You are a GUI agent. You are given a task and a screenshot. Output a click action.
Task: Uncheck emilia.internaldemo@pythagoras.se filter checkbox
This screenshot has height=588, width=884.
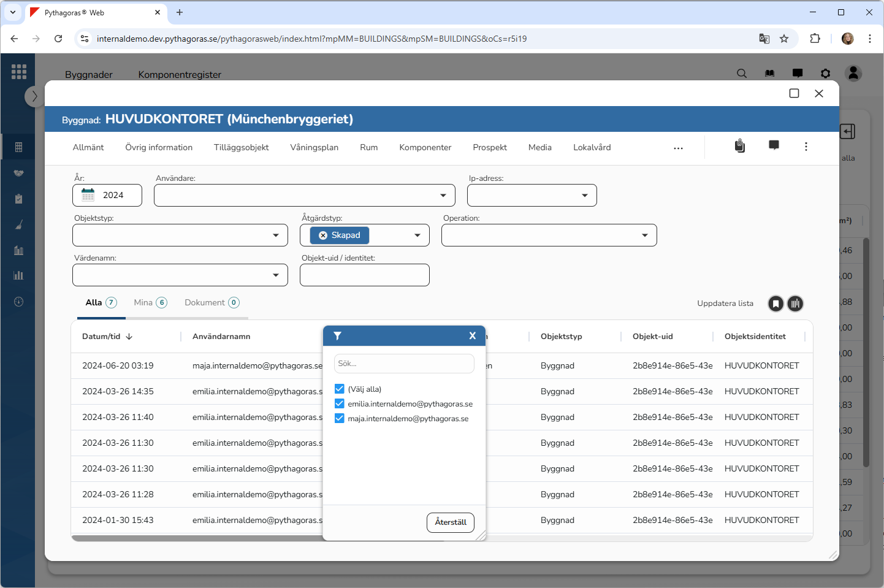point(340,403)
